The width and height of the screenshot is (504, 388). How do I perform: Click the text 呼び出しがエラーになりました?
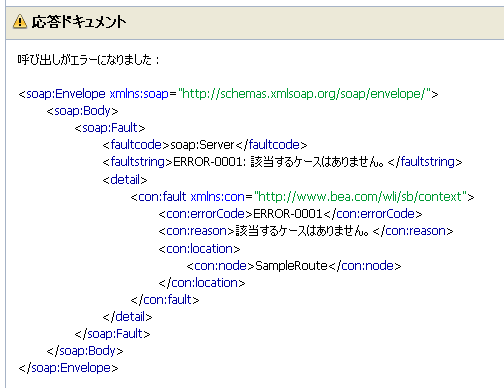coord(85,60)
